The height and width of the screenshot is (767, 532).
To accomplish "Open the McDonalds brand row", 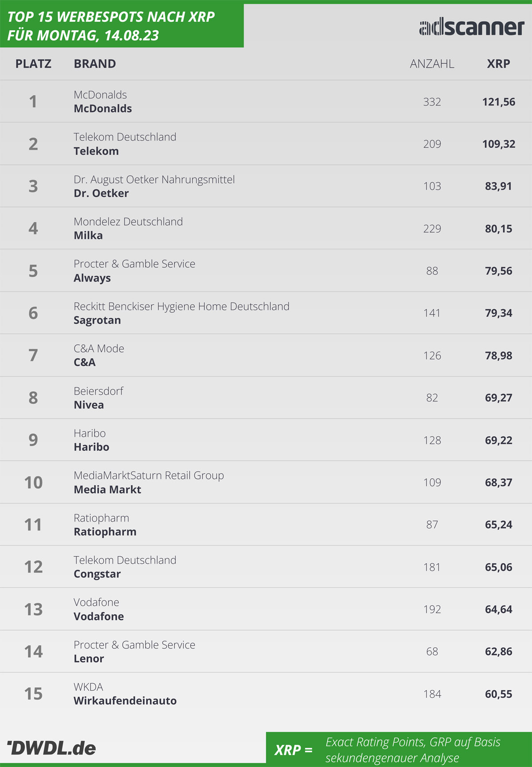I will click(x=266, y=102).
